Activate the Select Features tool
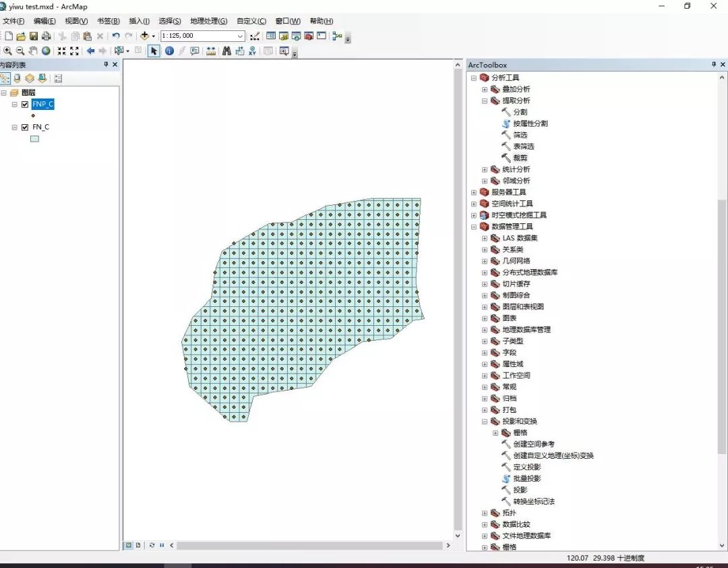728x568 pixels. [x=119, y=51]
